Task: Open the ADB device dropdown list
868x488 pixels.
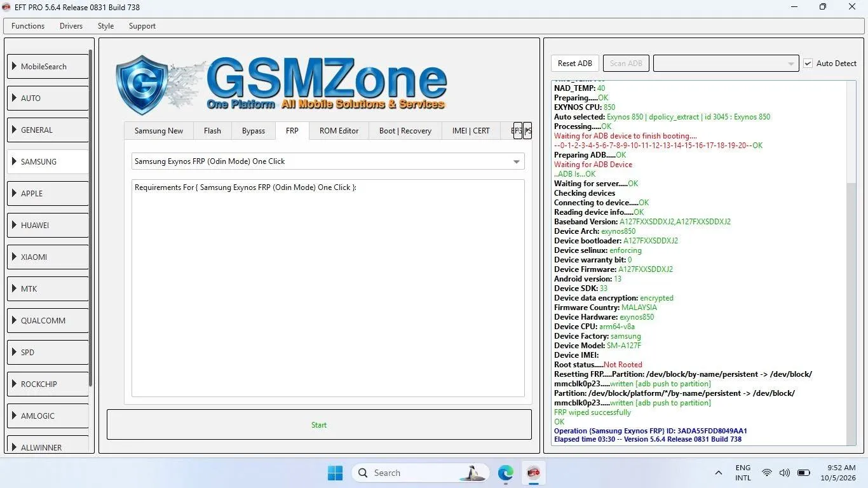Action: click(x=726, y=64)
